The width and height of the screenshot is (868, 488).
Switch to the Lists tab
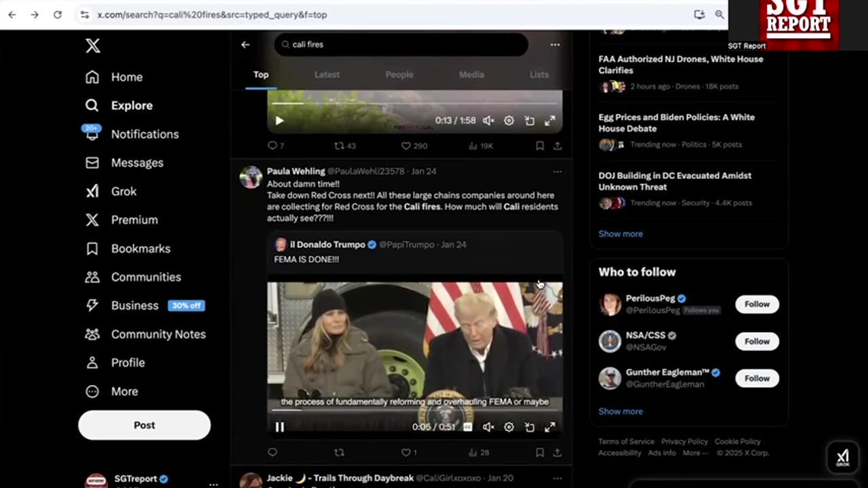[x=539, y=75]
